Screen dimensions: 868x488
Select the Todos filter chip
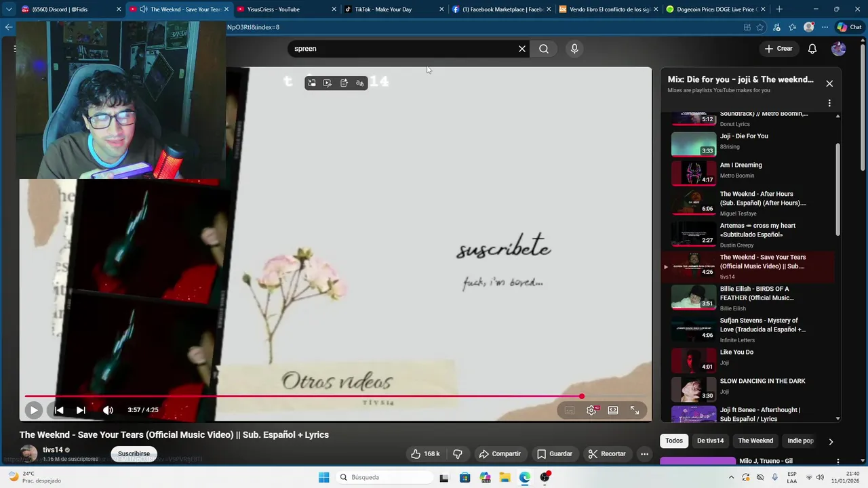coord(674,441)
